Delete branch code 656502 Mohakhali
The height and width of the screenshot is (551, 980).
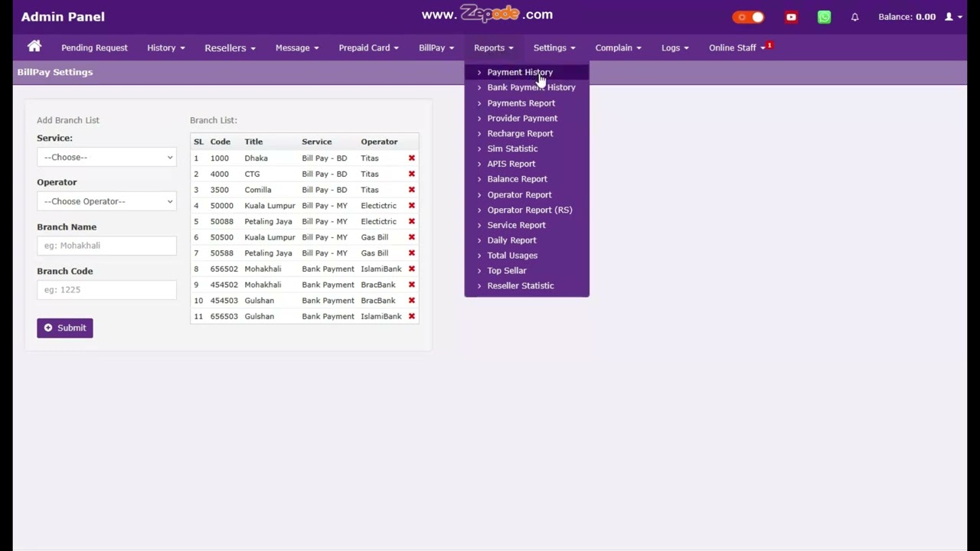pyautogui.click(x=411, y=269)
